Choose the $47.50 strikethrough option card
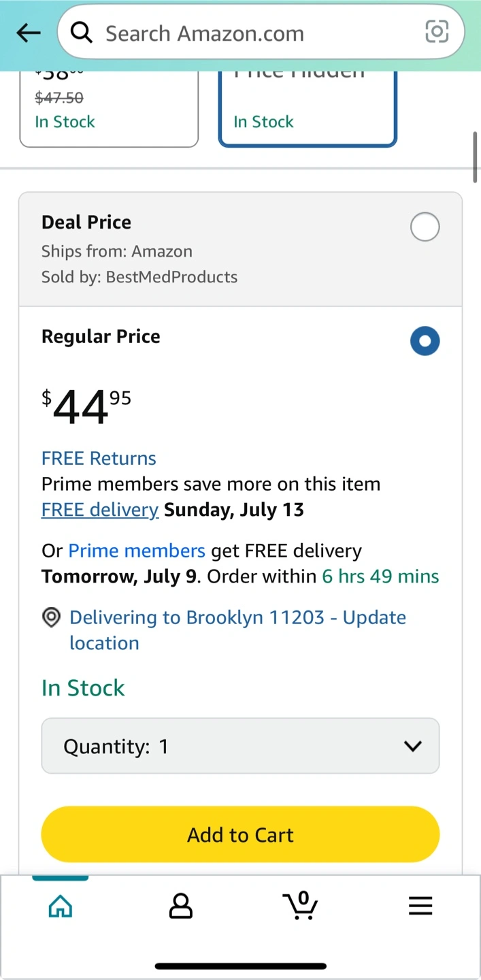The width and height of the screenshot is (481, 980). tap(109, 108)
